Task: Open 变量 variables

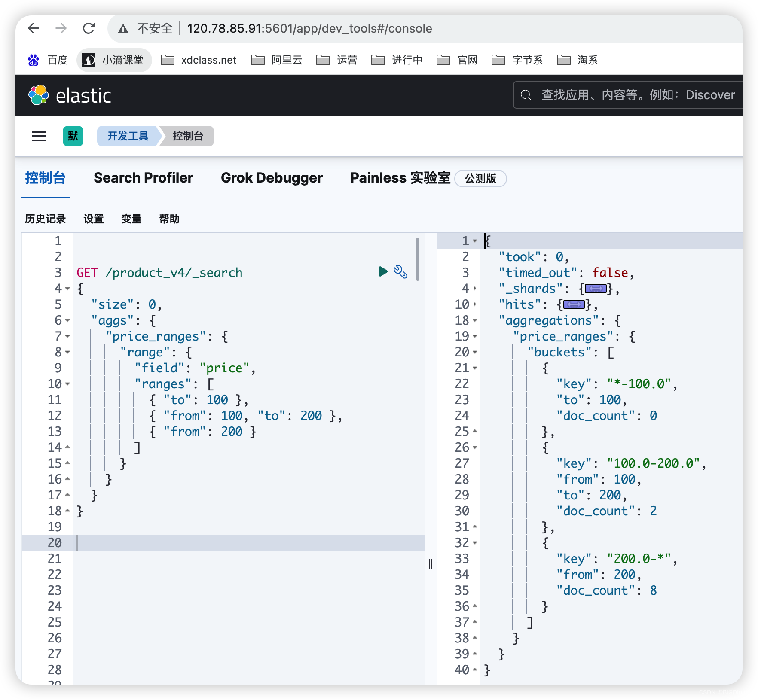Action: (131, 219)
